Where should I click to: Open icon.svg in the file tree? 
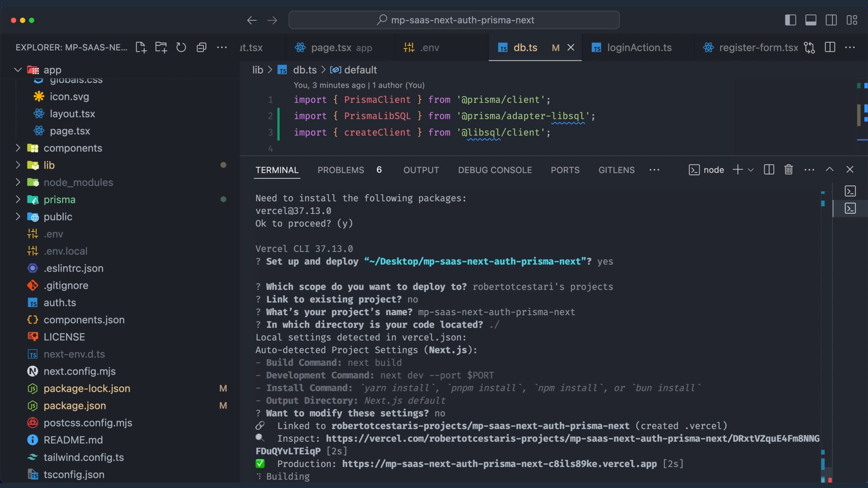[x=69, y=96]
